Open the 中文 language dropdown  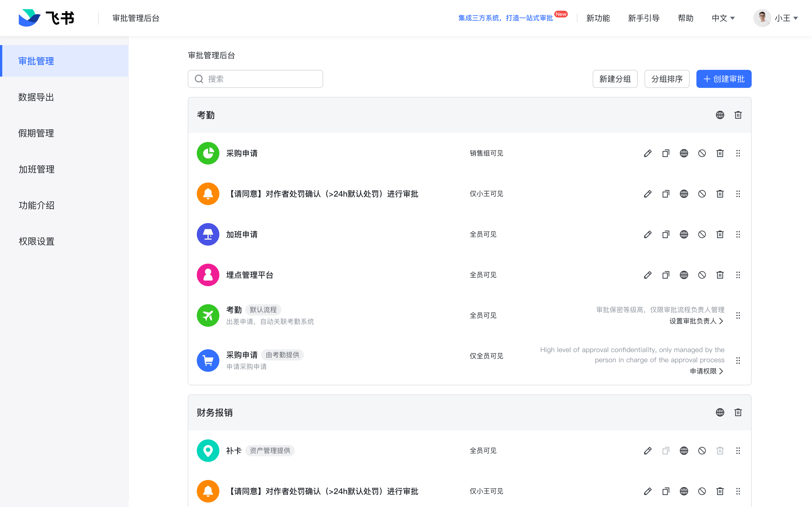click(723, 18)
